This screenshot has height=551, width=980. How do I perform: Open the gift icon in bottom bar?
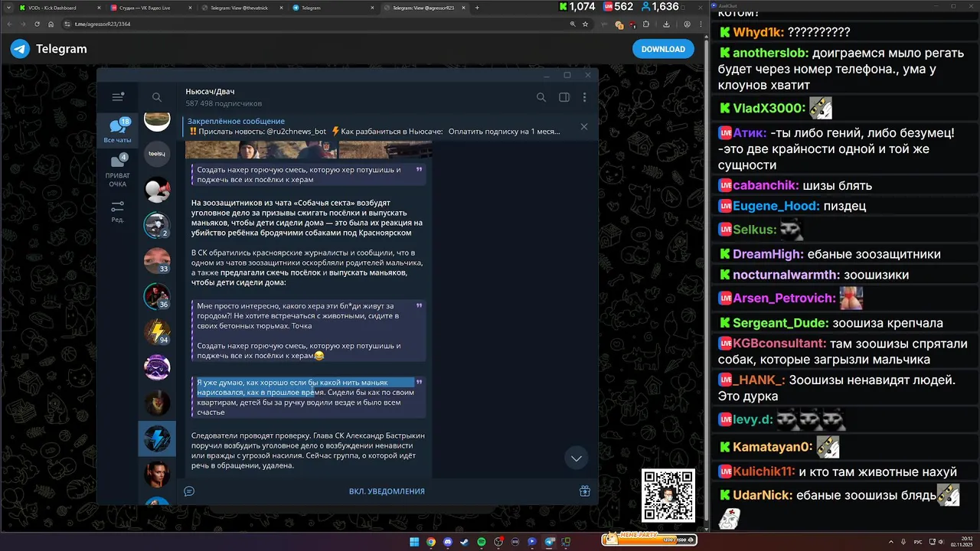(x=584, y=491)
